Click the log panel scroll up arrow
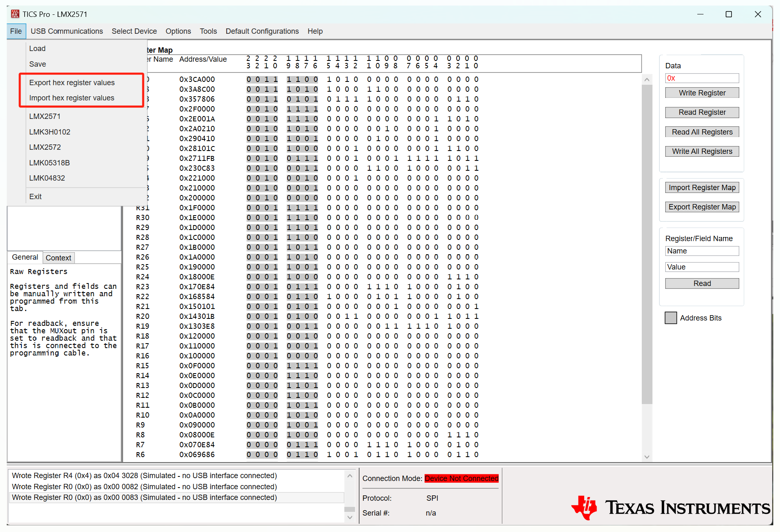 click(350, 476)
